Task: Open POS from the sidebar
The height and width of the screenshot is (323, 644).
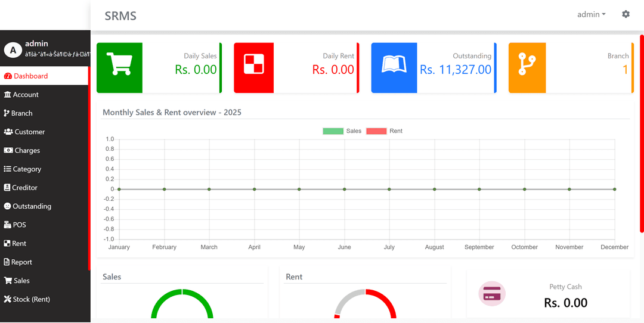Action: tap(44, 225)
